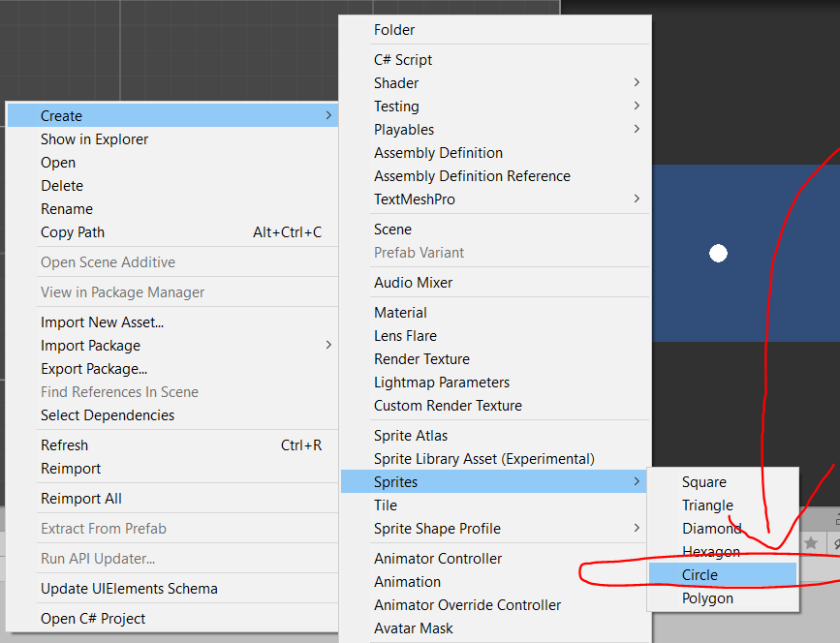This screenshot has width=840, height=643.
Task: Click the search icon beside the star
Action: pyautogui.click(x=837, y=544)
